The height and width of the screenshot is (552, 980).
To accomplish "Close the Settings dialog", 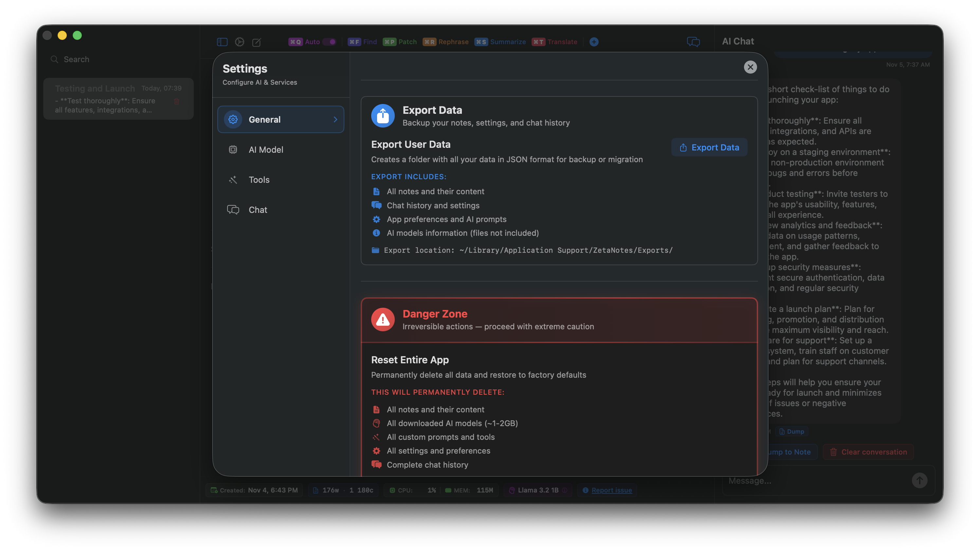I will 750,67.
